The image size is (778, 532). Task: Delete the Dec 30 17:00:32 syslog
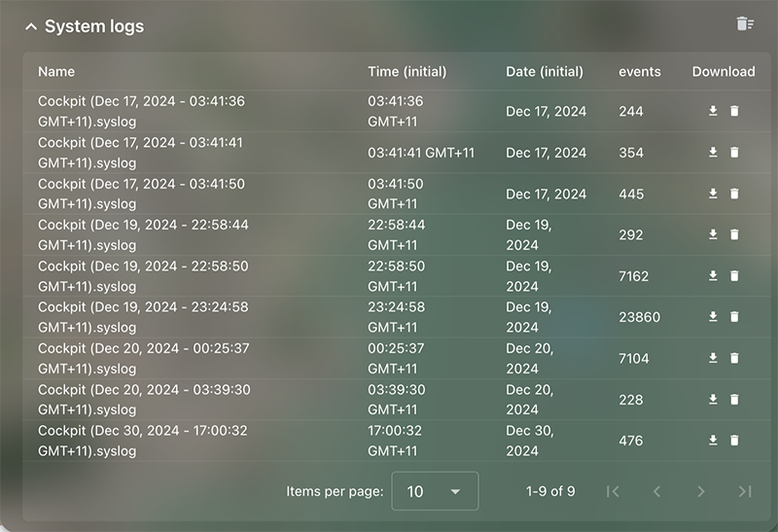[734, 441]
